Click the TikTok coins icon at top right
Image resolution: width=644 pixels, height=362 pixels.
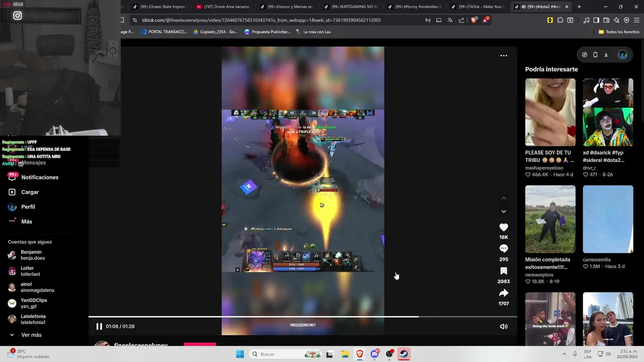585,55
